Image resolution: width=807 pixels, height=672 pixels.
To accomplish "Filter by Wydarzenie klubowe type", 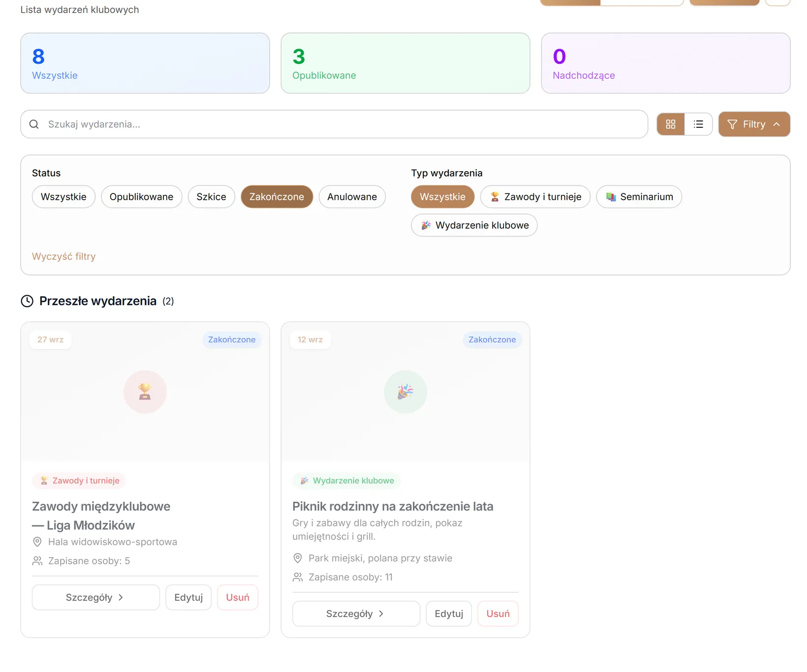I will pyautogui.click(x=474, y=225).
